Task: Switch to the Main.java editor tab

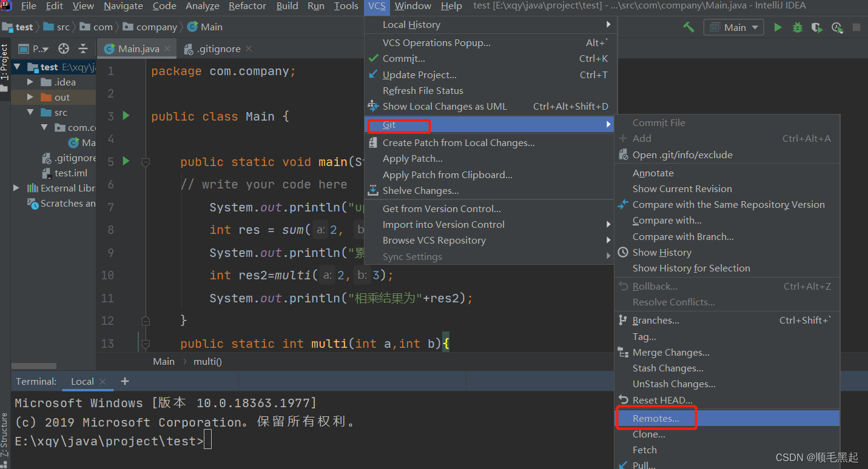Action: [x=138, y=48]
